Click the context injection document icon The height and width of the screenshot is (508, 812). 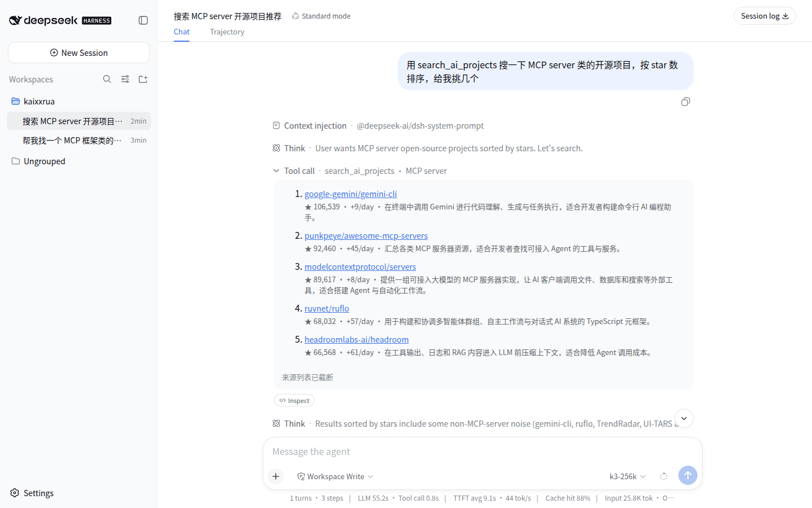[x=276, y=125]
